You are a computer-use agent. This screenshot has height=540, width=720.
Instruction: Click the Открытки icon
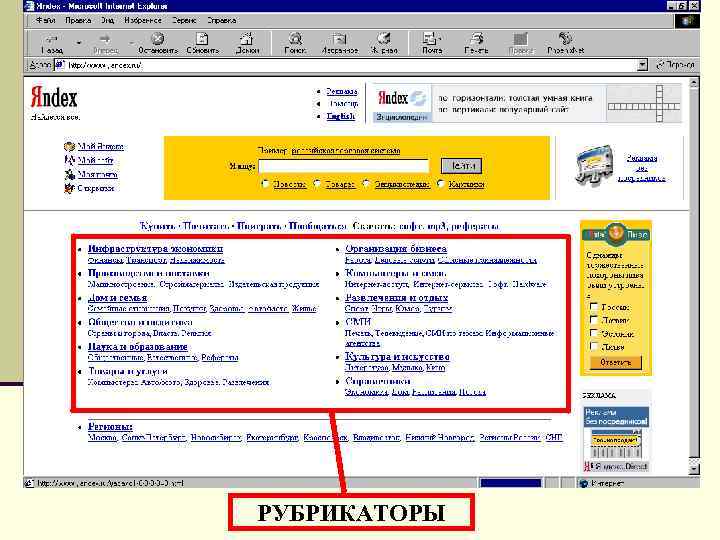[x=69, y=188]
